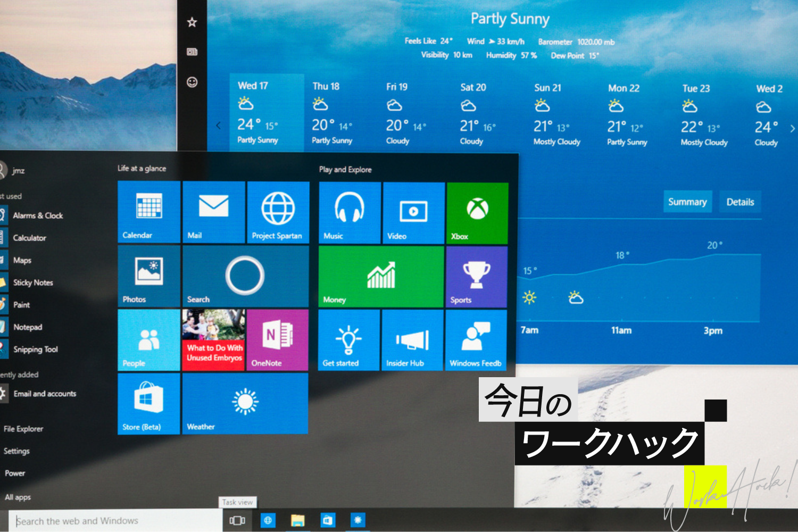Select the Summary tab
The height and width of the screenshot is (532, 798).
tap(687, 202)
